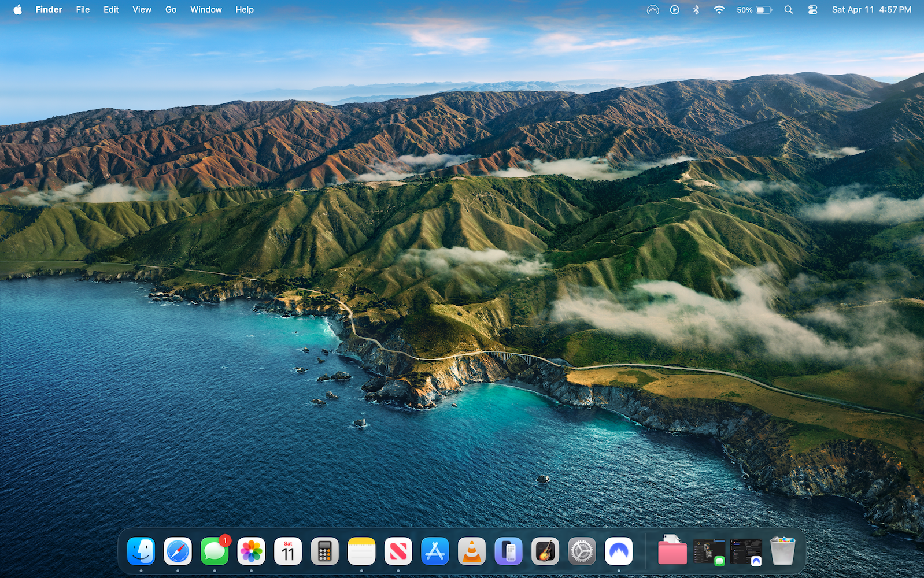
Task: Restore minimized window with Messages badge
Action: [x=709, y=551]
